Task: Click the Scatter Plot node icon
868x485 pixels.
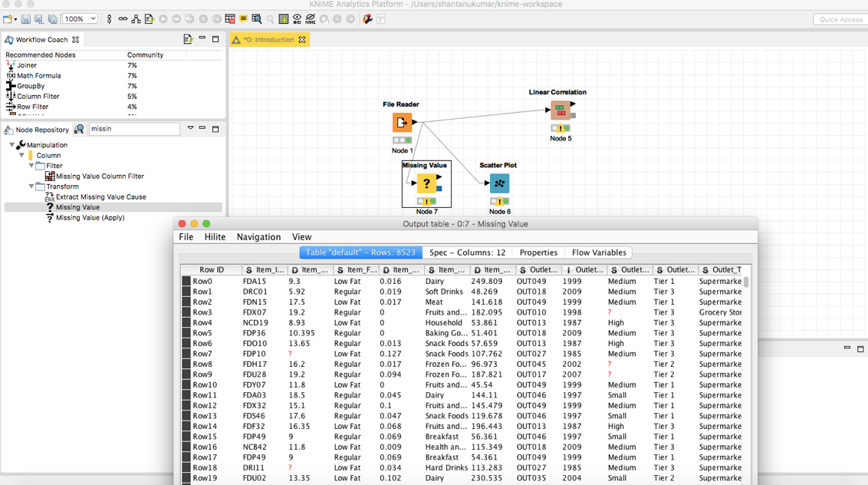Action: pyautogui.click(x=499, y=183)
